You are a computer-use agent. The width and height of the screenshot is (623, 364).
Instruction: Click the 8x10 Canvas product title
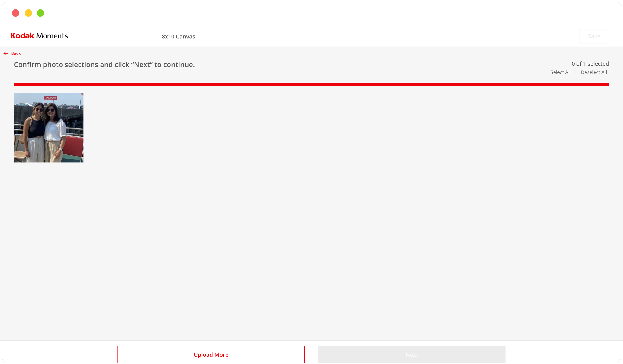point(178,37)
